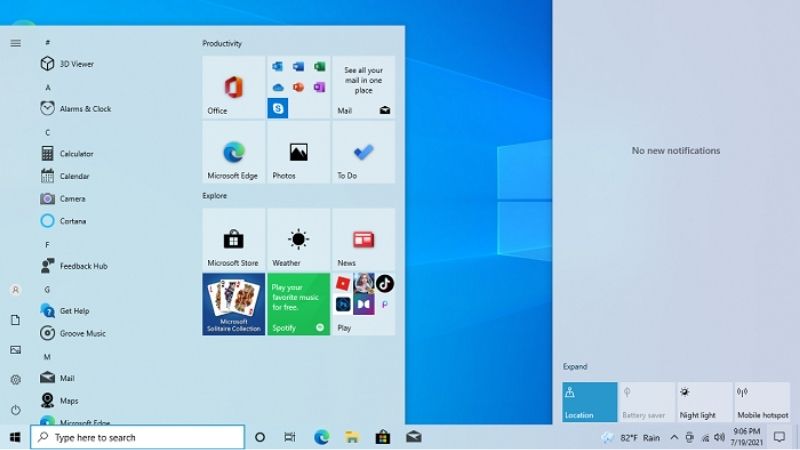Enable Night light quick action
Viewport: 800px width, 450px height.
click(704, 402)
